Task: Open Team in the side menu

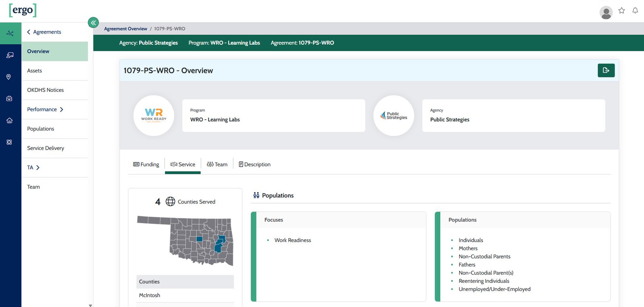Action: [55, 187]
